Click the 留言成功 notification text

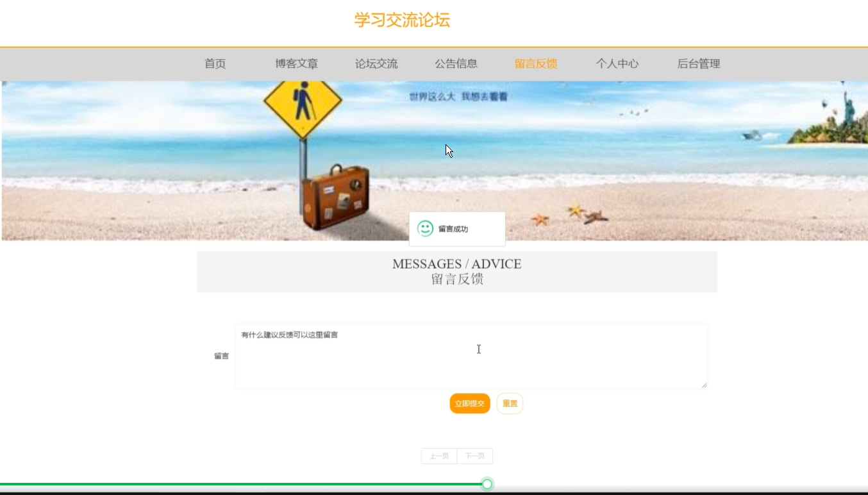[453, 229]
